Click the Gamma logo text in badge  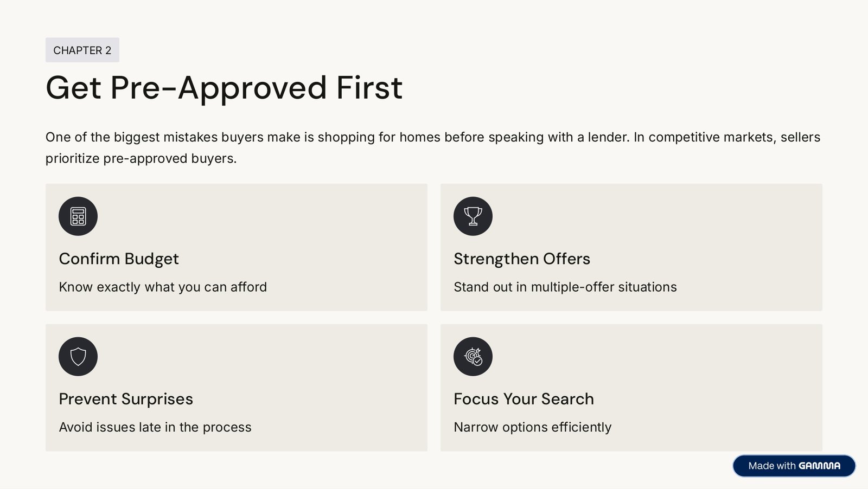(x=819, y=466)
